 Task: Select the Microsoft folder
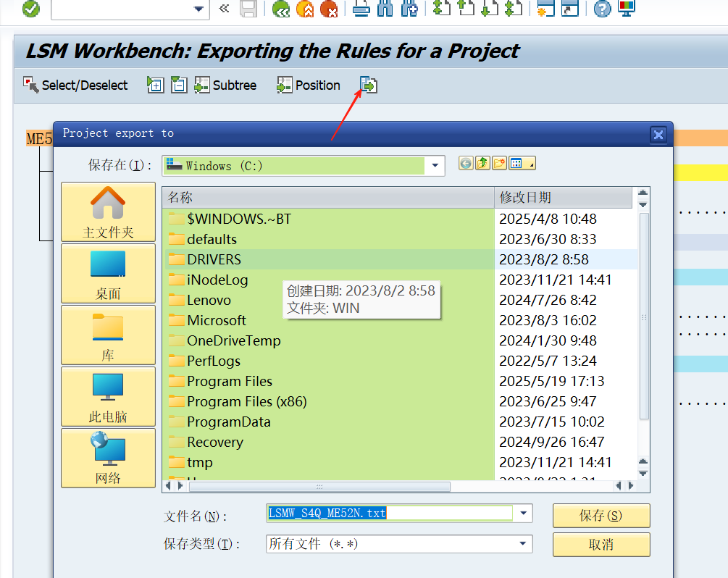207,320
